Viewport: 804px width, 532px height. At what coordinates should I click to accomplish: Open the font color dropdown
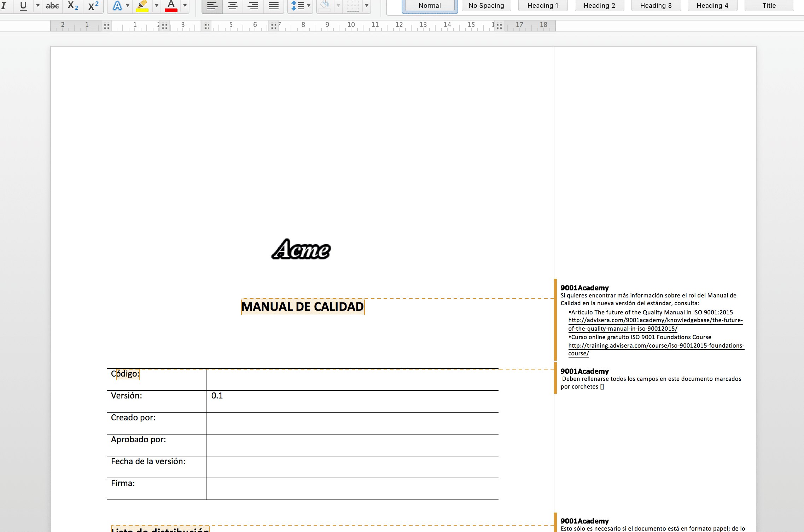pyautogui.click(x=184, y=6)
